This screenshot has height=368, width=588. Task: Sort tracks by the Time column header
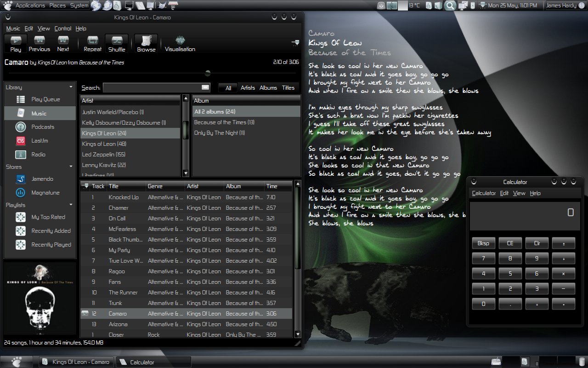[x=278, y=186]
